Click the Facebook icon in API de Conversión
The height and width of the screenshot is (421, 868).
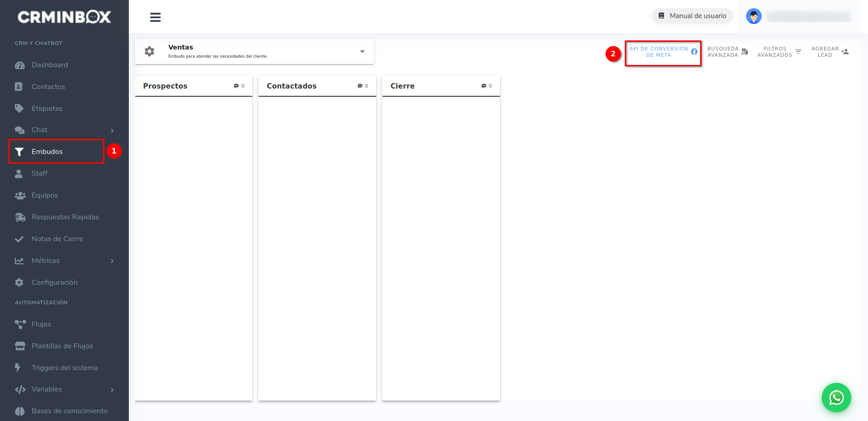(x=694, y=52)
